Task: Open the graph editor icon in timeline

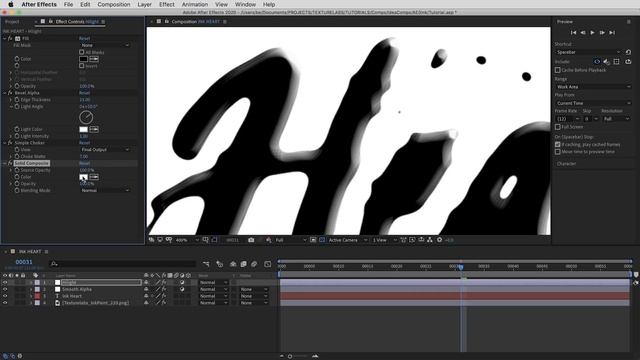Action: pyautogui.click(x=268, y=264)
